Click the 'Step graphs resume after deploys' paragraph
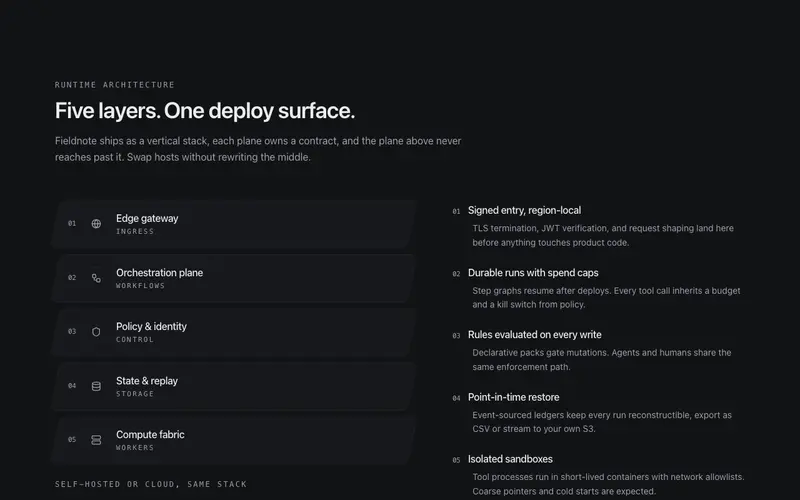 [606, 297]
